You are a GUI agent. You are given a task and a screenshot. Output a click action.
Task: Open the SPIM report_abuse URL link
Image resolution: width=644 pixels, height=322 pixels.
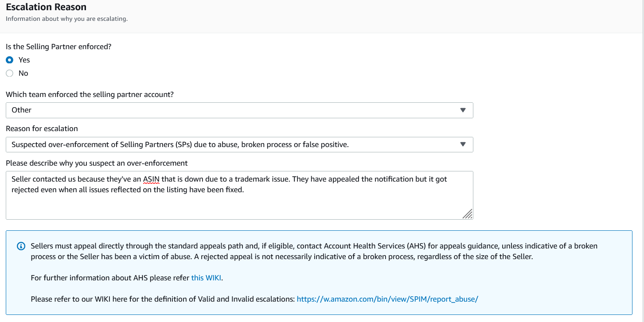[x=387, y=299]
